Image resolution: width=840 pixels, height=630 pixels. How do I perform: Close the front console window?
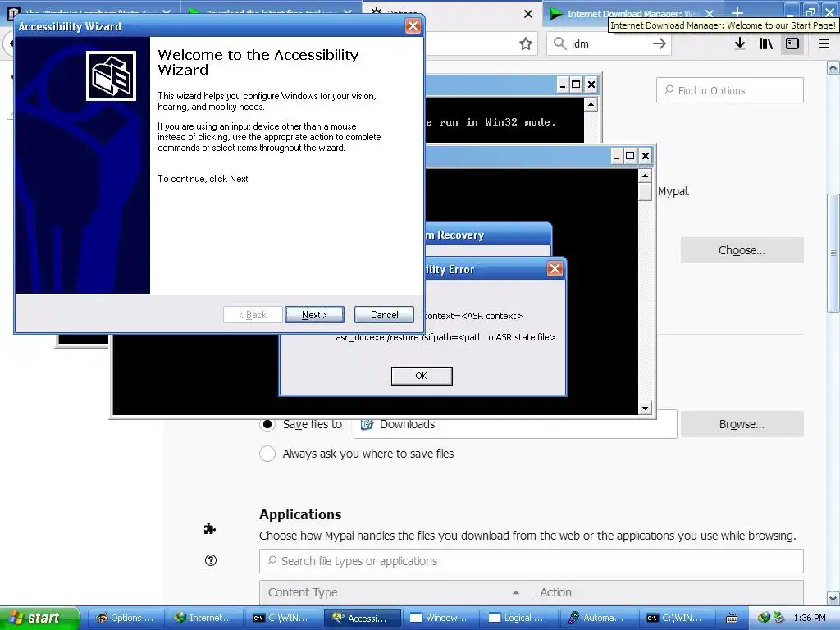pos(646,156)
